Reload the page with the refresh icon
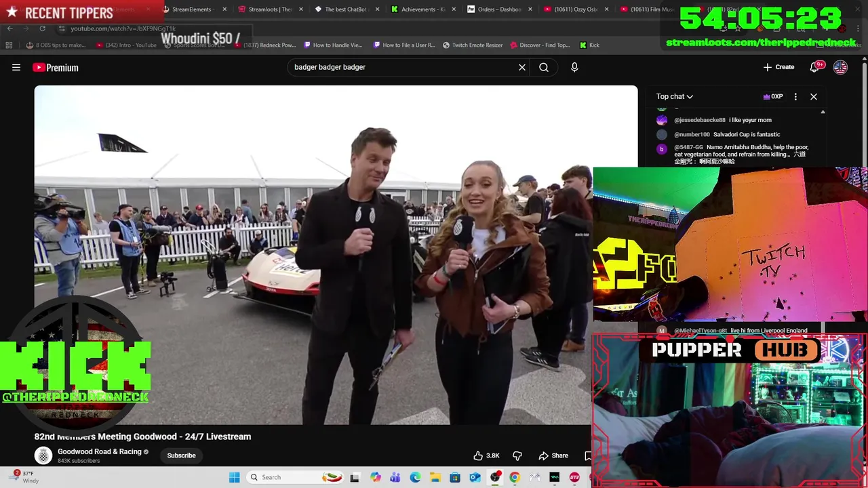The width and height of the screenshot is (868, 488). coord(42,28)
